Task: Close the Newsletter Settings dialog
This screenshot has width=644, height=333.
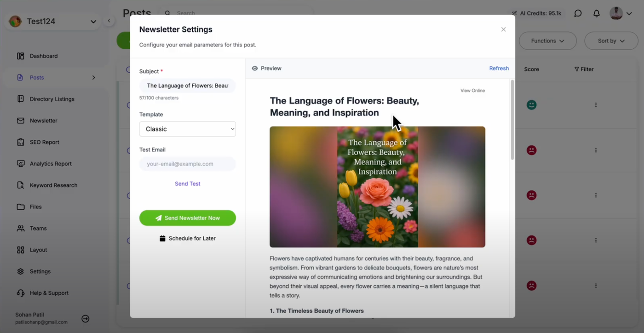Action: 503,29
